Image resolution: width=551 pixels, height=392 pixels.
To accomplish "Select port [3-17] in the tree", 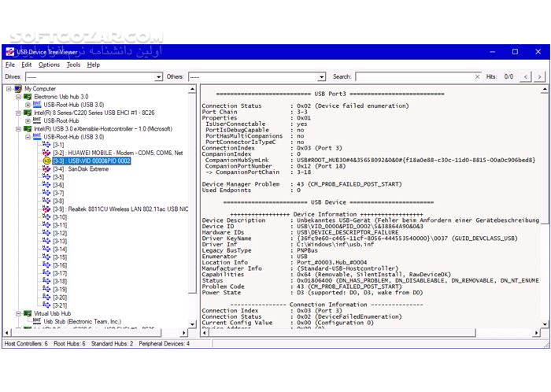I will [60, 273].
